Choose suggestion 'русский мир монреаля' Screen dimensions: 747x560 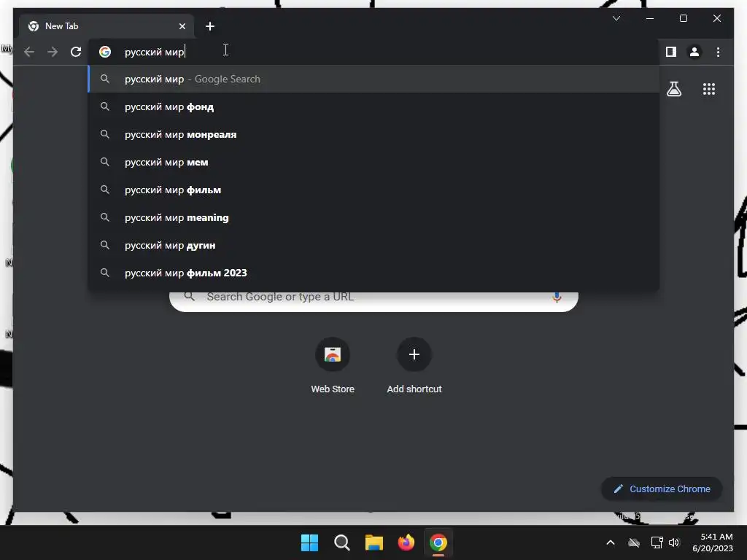(x=374, y=134)
